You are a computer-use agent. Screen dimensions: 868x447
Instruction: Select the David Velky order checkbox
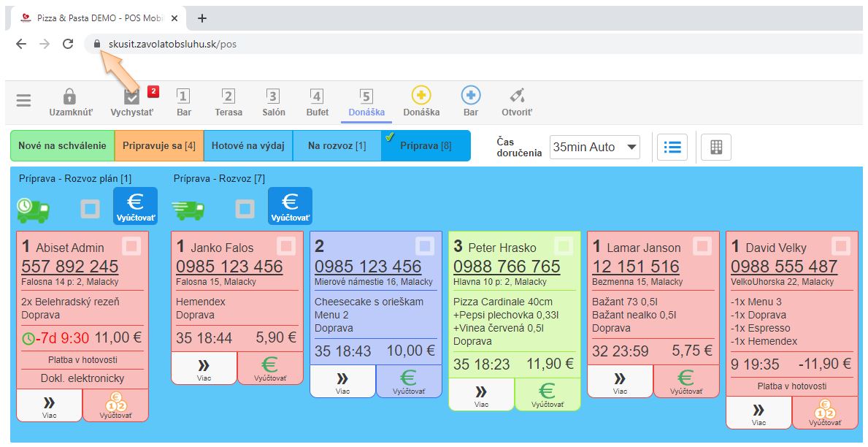840,246
